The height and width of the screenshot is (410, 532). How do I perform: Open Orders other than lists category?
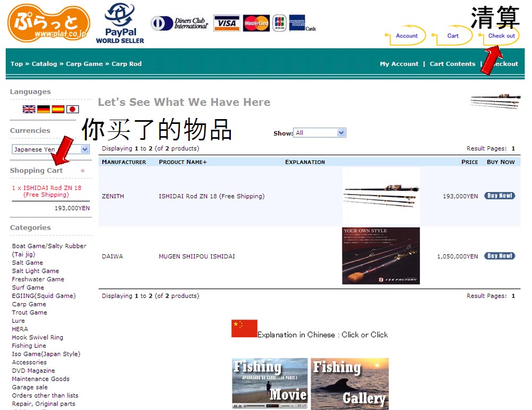(45, 396)
